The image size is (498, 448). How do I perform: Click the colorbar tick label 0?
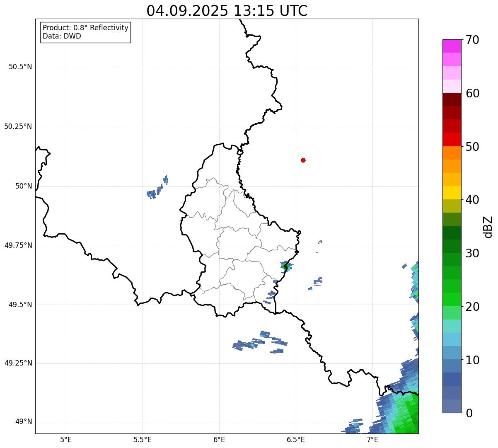pyautogui.click(x=469, y=413)
